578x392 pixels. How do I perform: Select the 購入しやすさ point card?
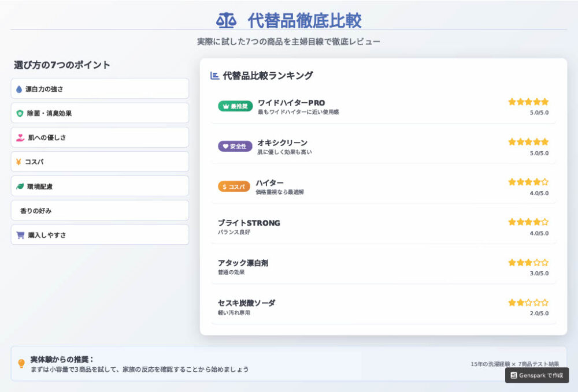pyautogui.click(x=100, y=235)
